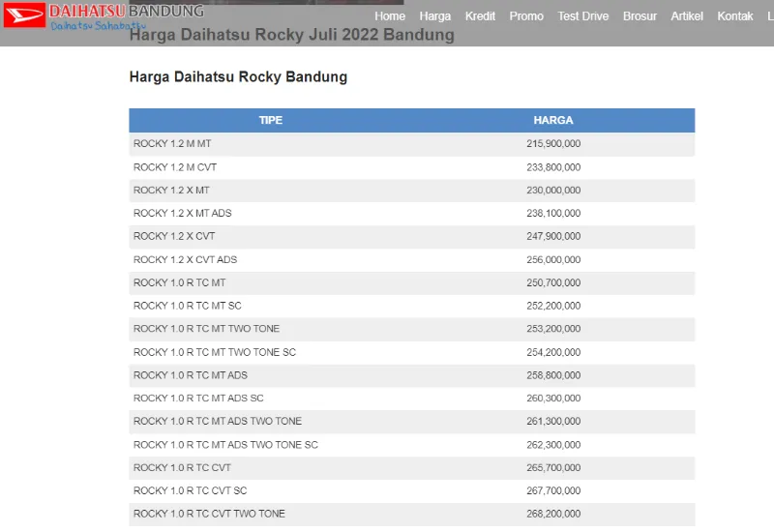Click price 261,300,000

[553, 422]
